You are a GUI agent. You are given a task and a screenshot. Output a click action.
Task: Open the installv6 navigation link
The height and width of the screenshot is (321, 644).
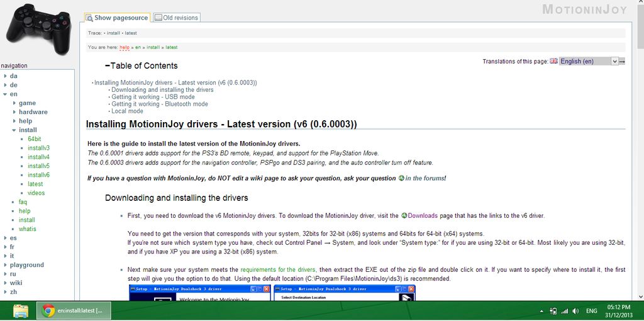click(x=38, y=175)
